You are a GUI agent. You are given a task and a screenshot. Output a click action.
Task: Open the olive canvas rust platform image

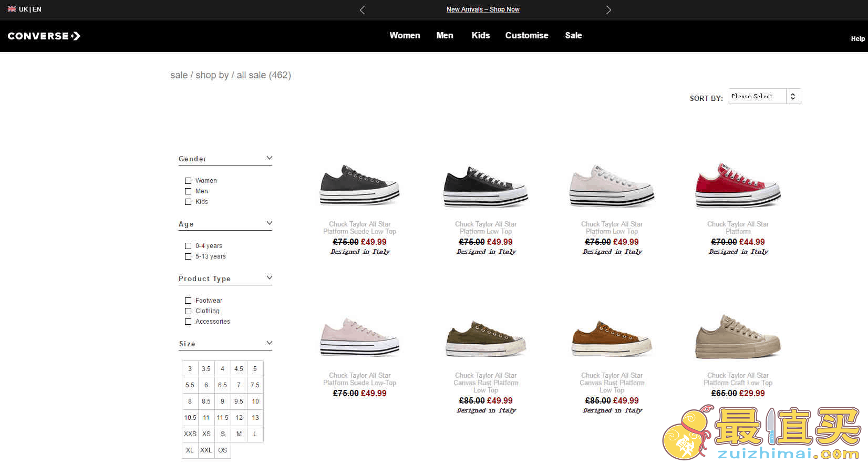click(x=486, y=338)
